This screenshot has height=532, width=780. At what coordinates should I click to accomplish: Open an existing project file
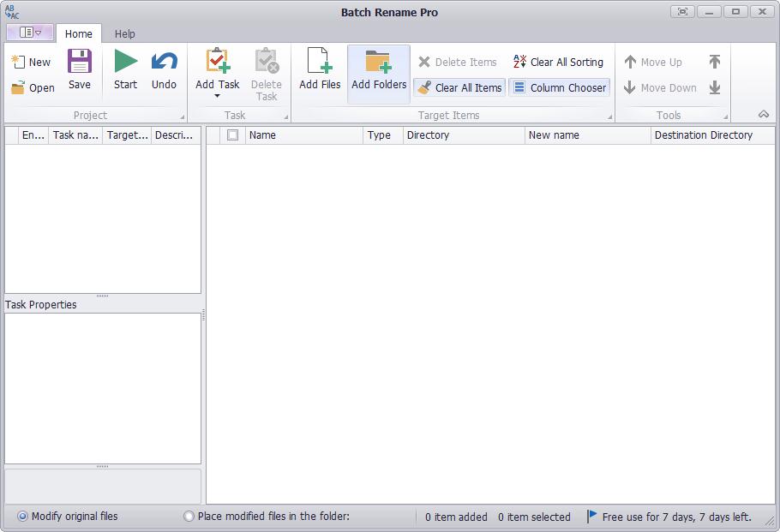point(33,88)
